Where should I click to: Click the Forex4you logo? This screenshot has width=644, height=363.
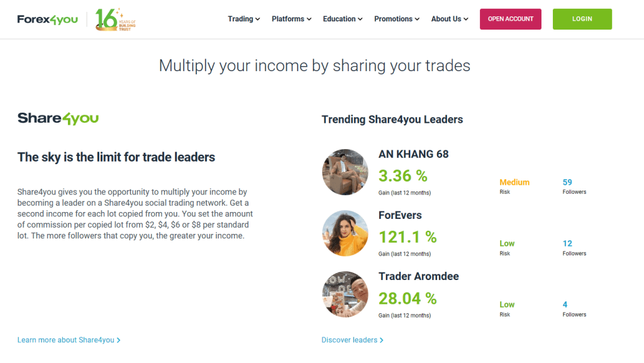click(x=47, y=20)
